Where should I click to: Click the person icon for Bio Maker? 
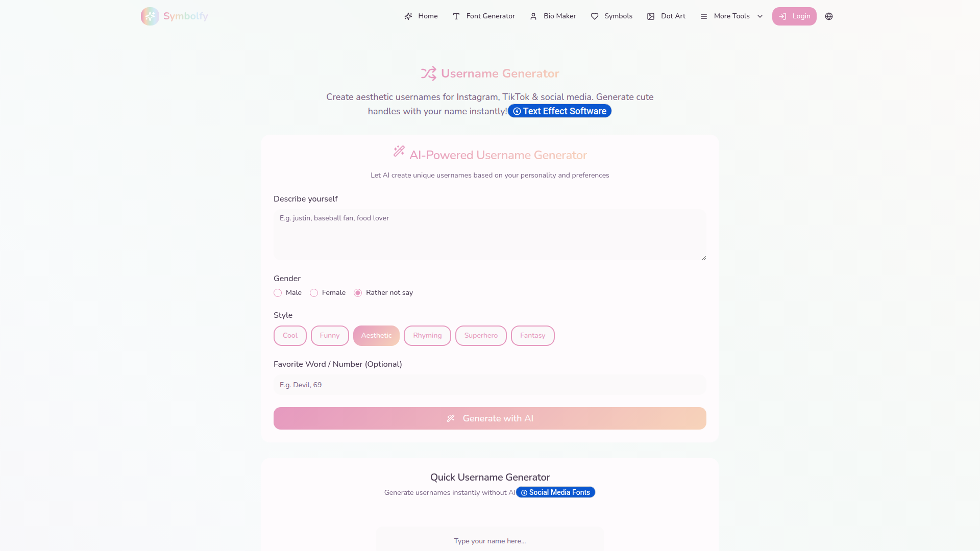pos(533,16)
